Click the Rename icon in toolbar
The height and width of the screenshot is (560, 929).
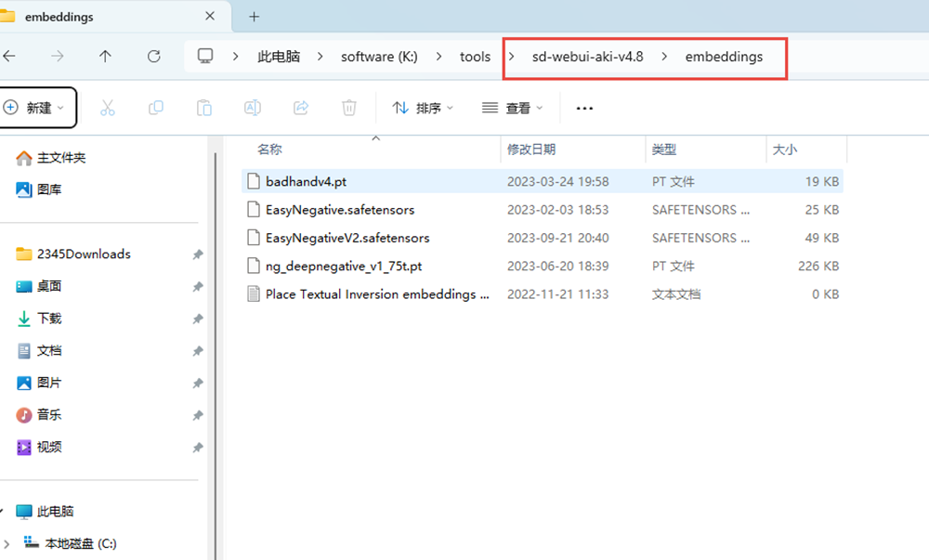pyautogui.click(x=253, y=108)
